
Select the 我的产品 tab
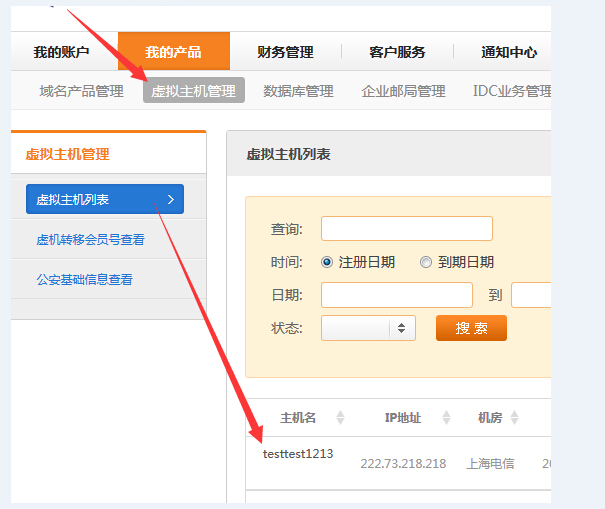click(x=173, y=52)
